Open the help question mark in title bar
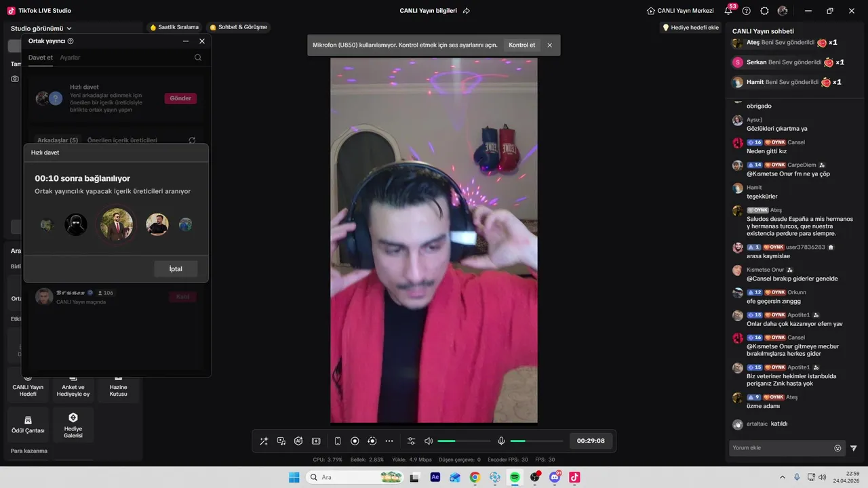Image resolution: width=868 pixels, height=488 pixels. pos(747,11)
